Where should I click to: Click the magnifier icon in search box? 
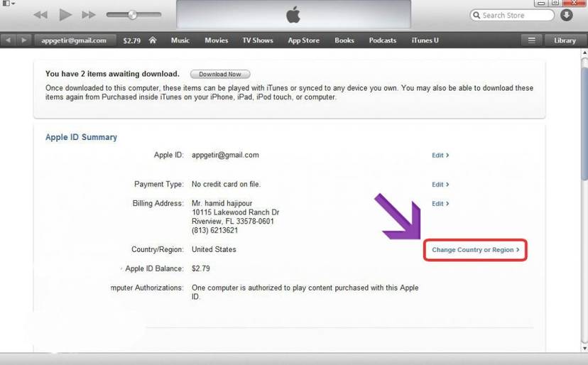tap(477, 16)
